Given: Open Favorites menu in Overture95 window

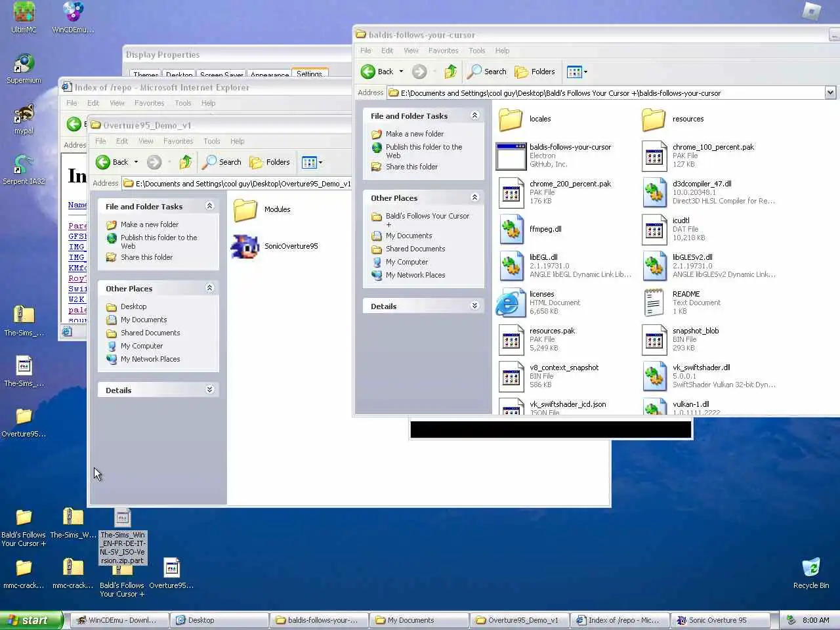Looking at the screenshot, I should [178, 141].
